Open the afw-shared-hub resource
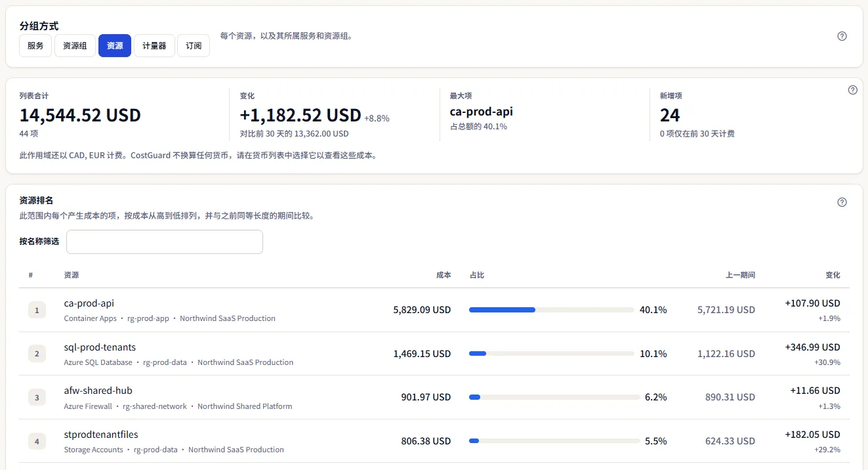The image size is (868, 470). coord(98,391)
